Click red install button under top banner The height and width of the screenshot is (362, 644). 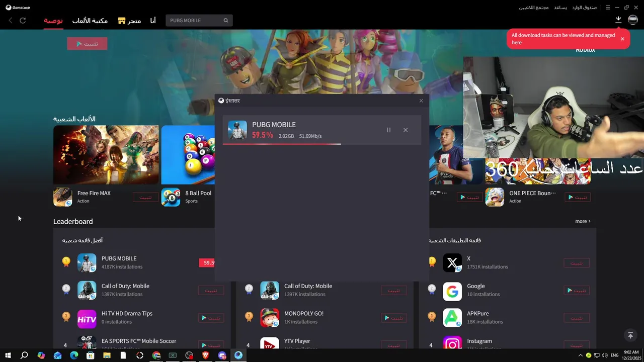pyautogui.click(x=87, y=44)
